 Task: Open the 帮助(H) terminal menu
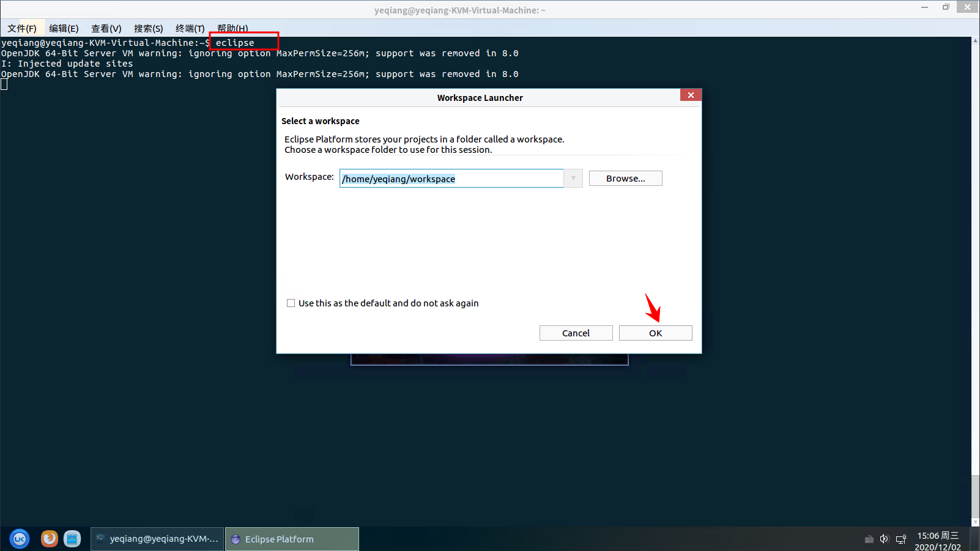(x=232, y=29)
